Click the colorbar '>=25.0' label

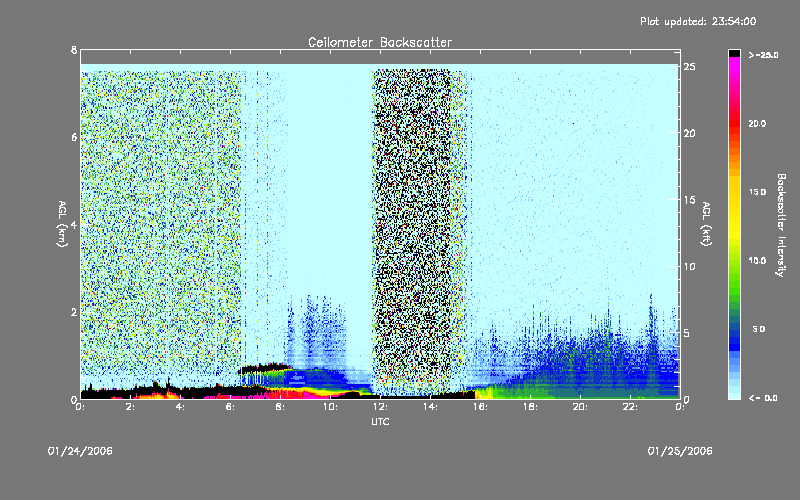pos(763,55)
